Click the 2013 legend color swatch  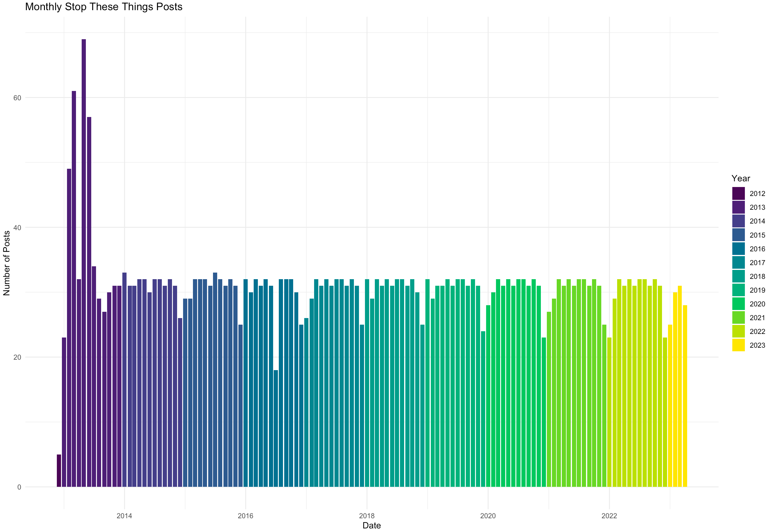pyautogui.click(x=738, y=207)
